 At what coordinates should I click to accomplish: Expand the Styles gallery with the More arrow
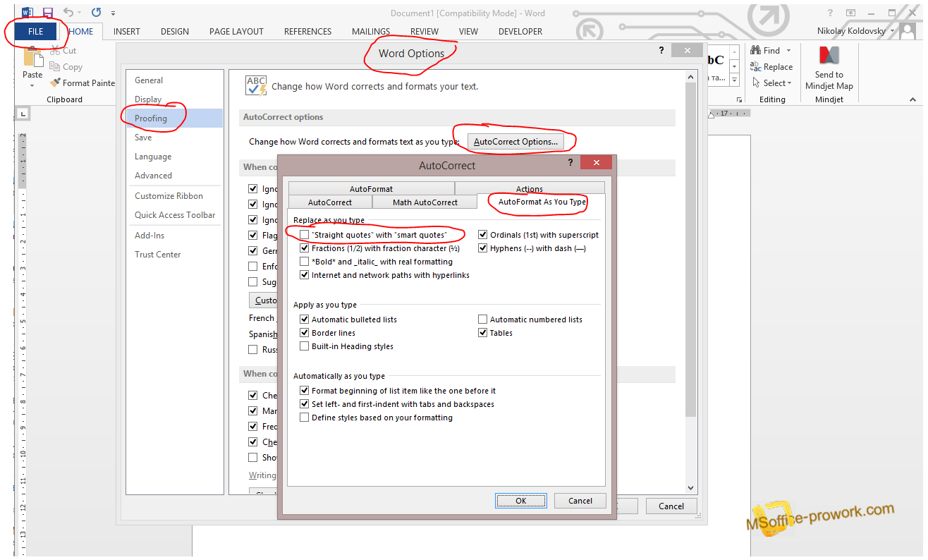tap(734, 80)
